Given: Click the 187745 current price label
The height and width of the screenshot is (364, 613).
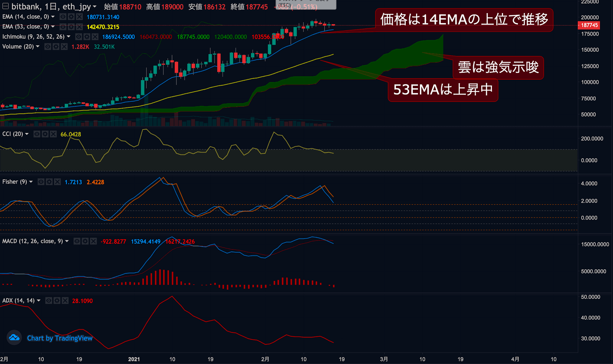Looking at the screenshot, I should (589, 25).
